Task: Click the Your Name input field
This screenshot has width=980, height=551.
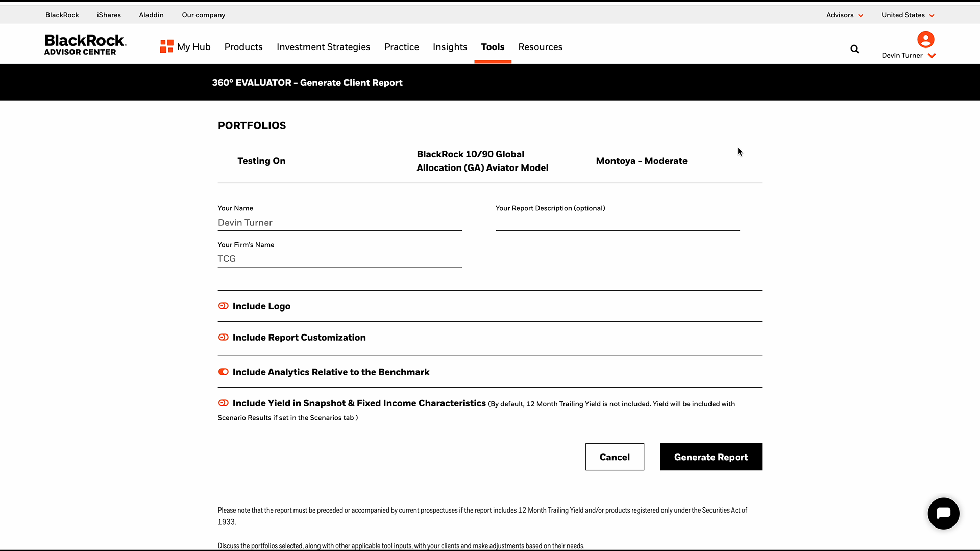Action: click(339, 223)
